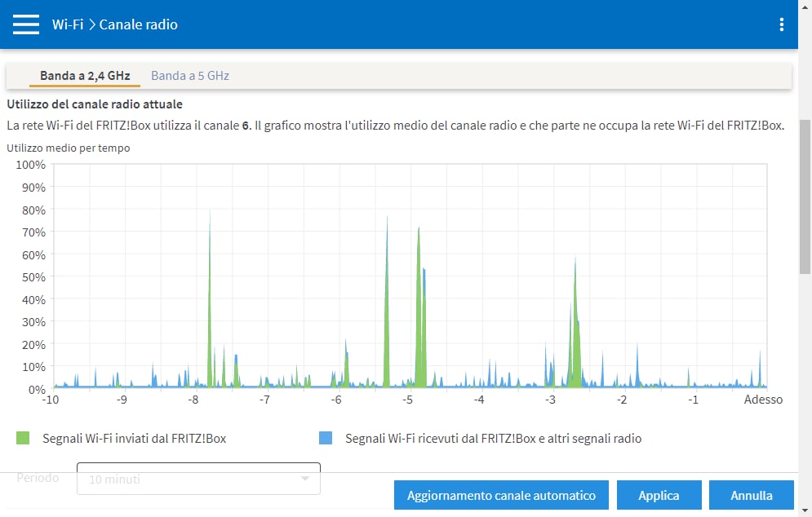
Task: Click the blue received-signals legend swatch
Action: [x=326, y=439]
